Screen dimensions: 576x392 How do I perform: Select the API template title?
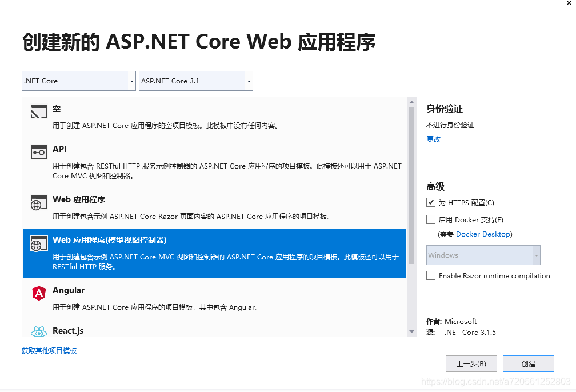point(59,149)
